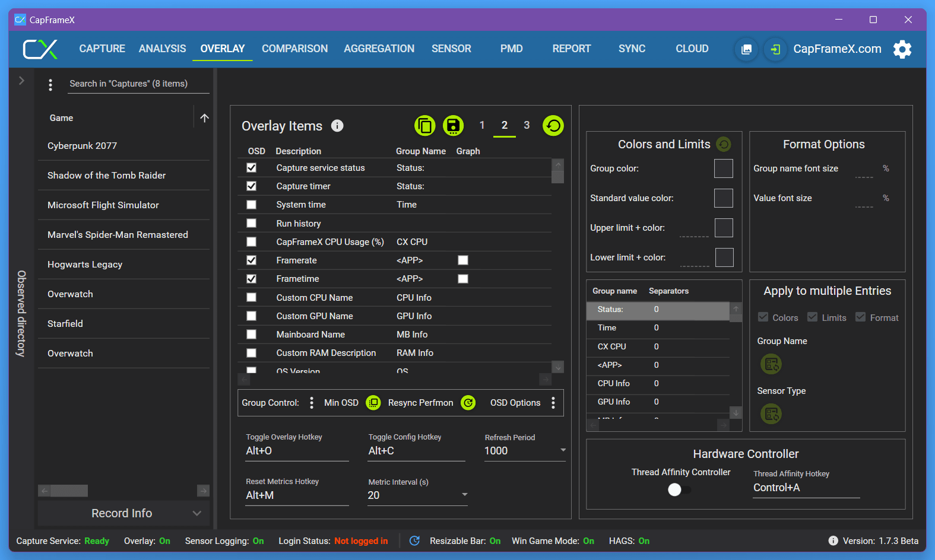Open the captures list three-dot menu

point(50,85)
